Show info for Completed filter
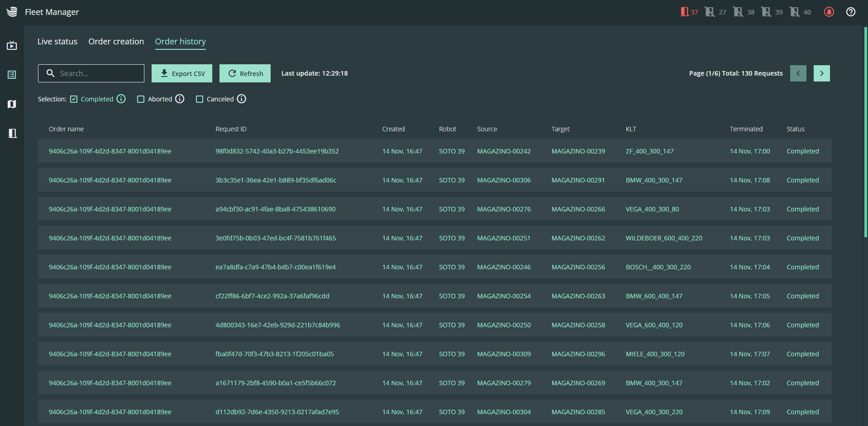Screen dimensions: 868x426 click(x=121, y=99)
